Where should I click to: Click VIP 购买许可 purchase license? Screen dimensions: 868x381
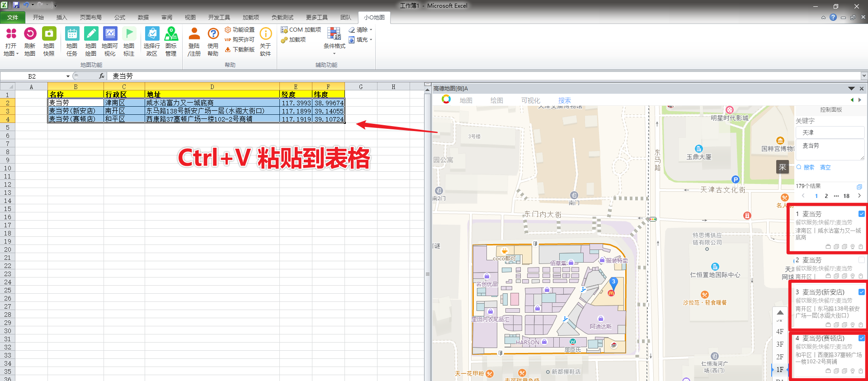(x=240, y=40)
